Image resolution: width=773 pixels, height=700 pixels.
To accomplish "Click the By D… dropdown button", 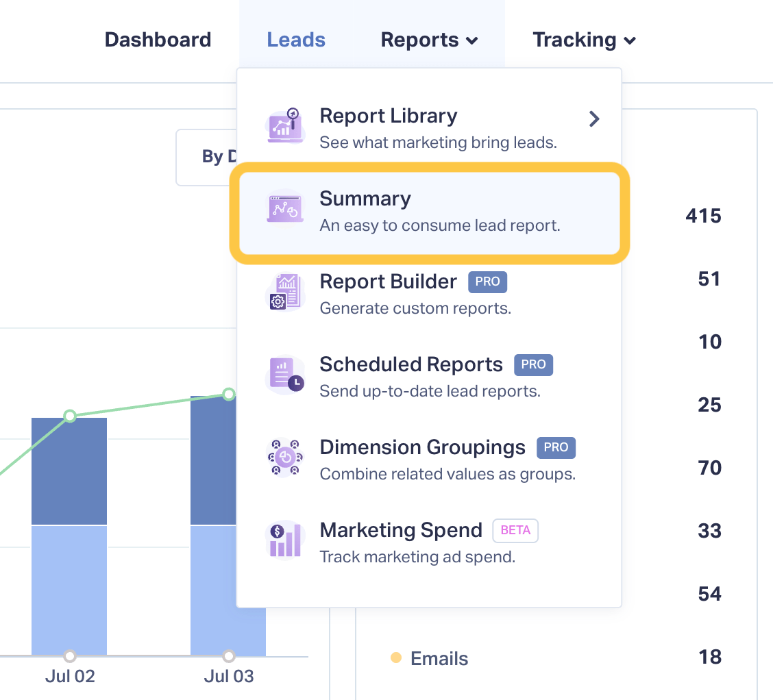I will [x=206, y=157].
